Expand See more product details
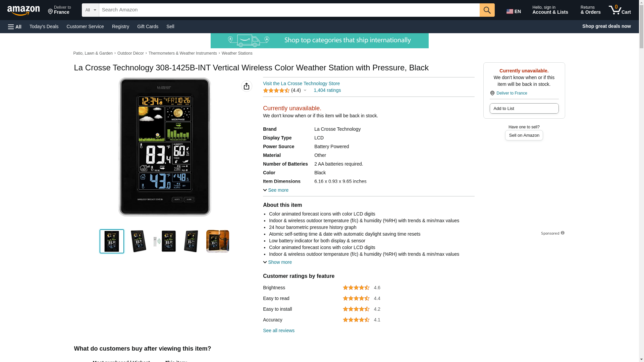The width and height of the screenshot is (644, 362). [276, 190]
